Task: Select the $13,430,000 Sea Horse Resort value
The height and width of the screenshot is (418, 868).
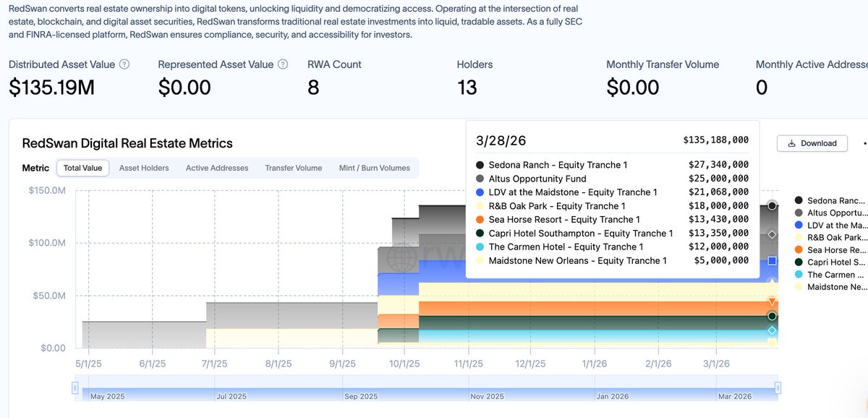Action: 718,220
